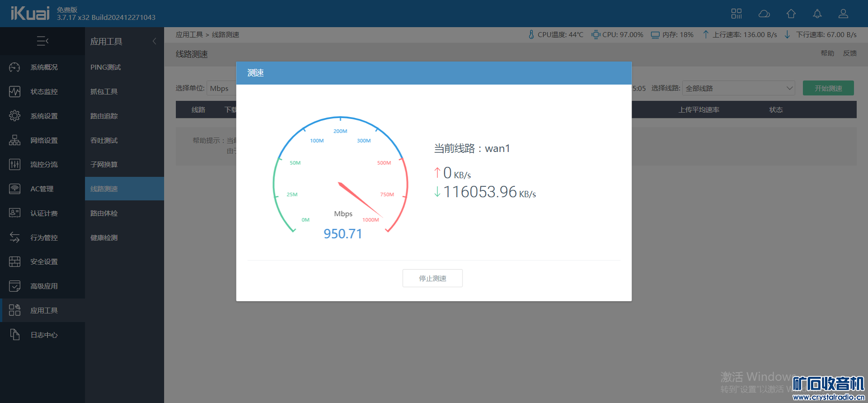868x403 pixels.
Task: Select 线路测速 submenu item
Action: (124, 189)
